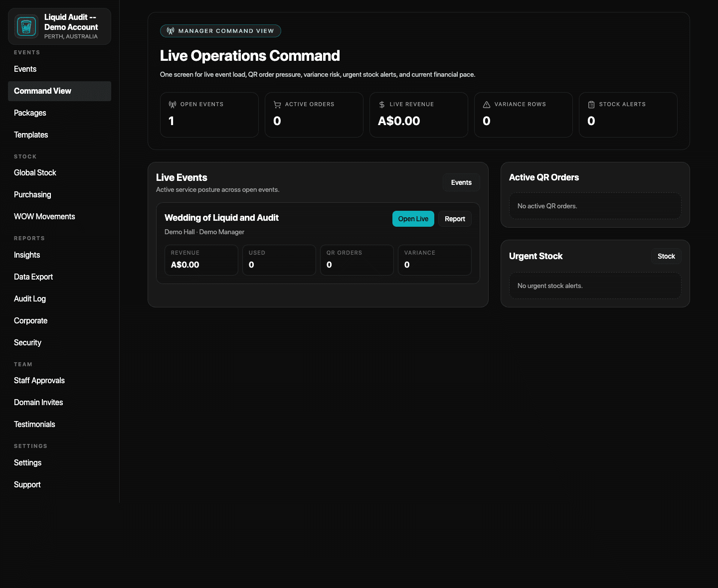Click 'PERTH, AUSTRALIA' location text

pyautogui.click(x=71, y=36)
